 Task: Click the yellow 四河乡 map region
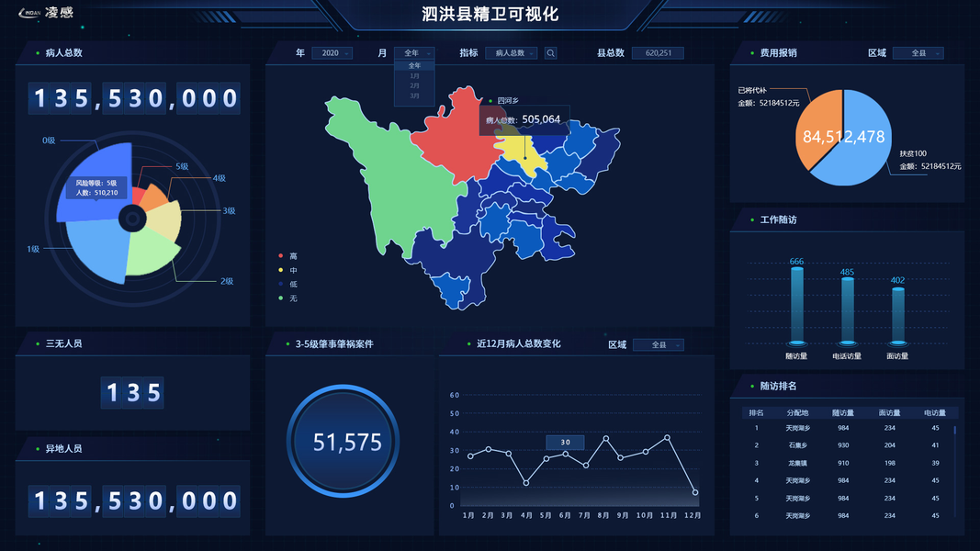tap(522, 153)
